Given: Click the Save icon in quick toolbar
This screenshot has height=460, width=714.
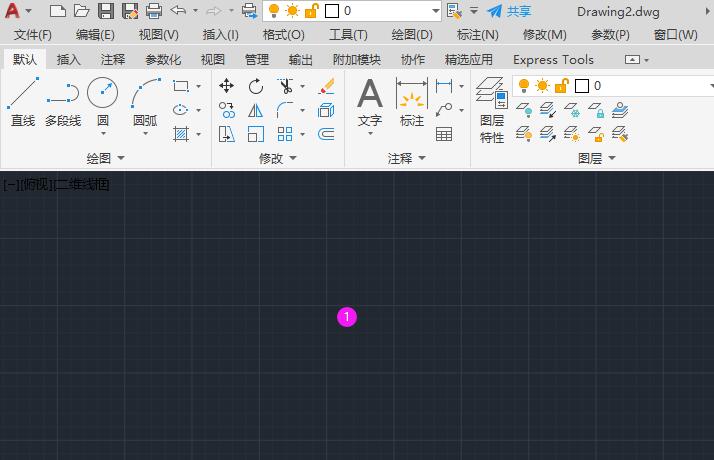Looking at the screenshot, I should [106, 10].
